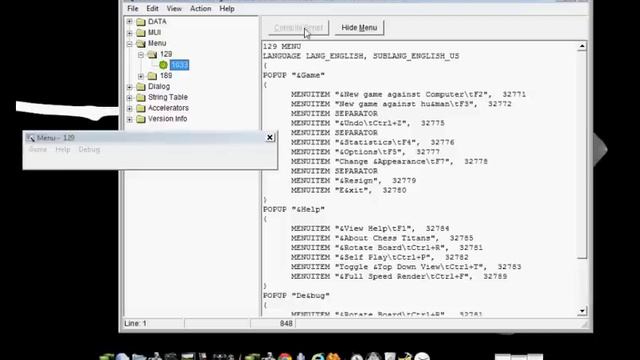Select the Menu tree label
640x360 pixels.
(157, 43)
